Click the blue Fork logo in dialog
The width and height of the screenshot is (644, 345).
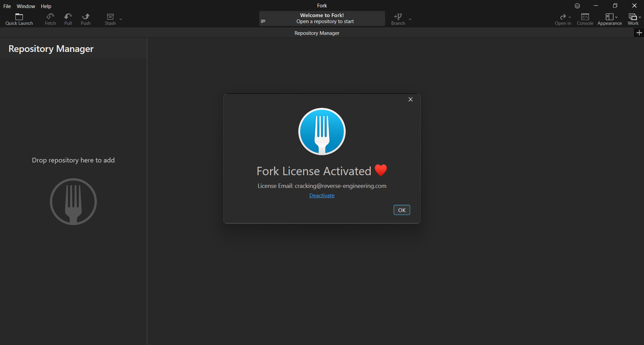[x=322, y=132]
